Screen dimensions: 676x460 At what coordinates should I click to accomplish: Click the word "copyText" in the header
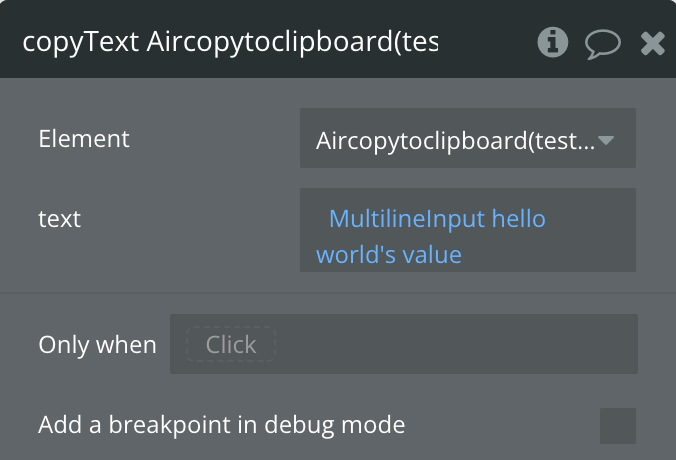(x=81, y=43)
